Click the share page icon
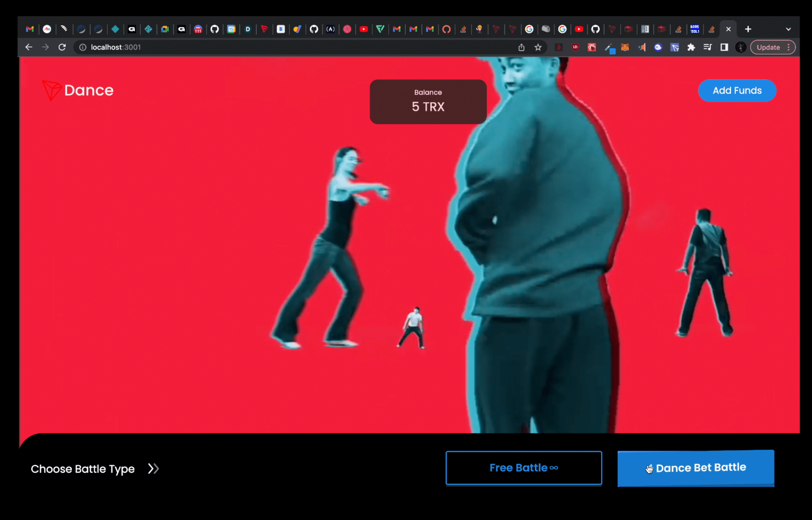Viewport: 812px width, 520px height. tap(521, 47)
